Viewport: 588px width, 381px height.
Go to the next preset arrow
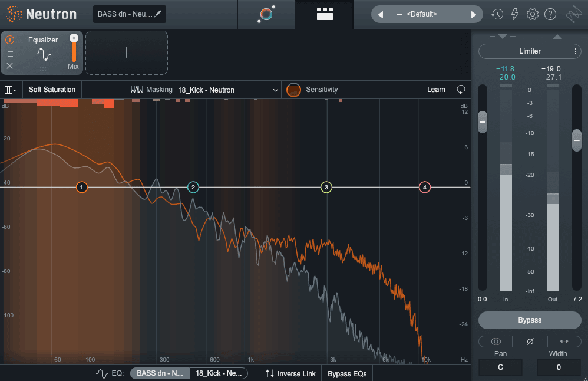(x=473, y=15)
